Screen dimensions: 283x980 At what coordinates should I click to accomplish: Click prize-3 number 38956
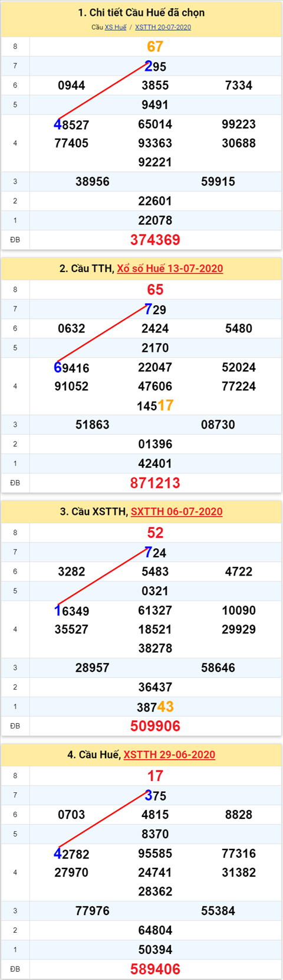click(93, 182)
